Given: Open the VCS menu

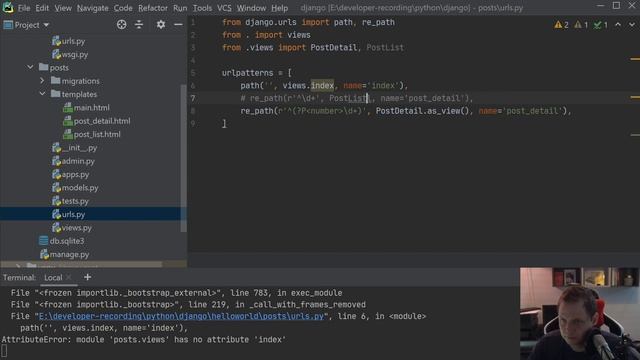Looking at the screenshot, I should (x=224, y=8).
